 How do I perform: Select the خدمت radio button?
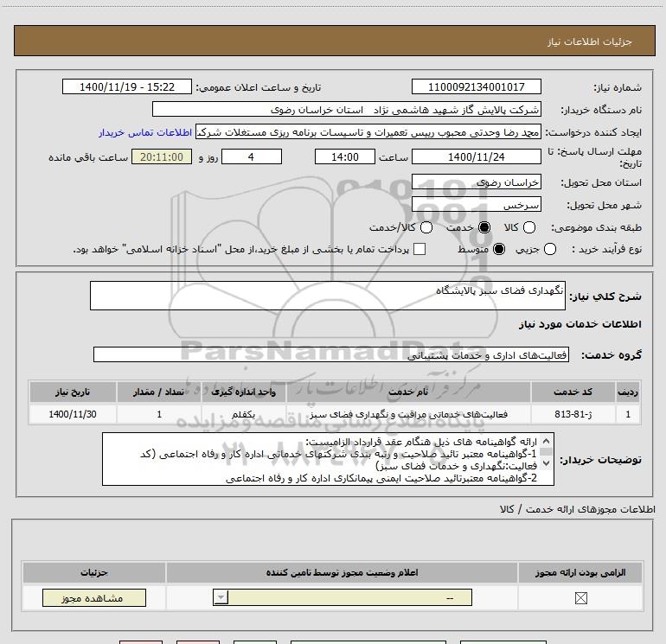click(x=484, y=227)
